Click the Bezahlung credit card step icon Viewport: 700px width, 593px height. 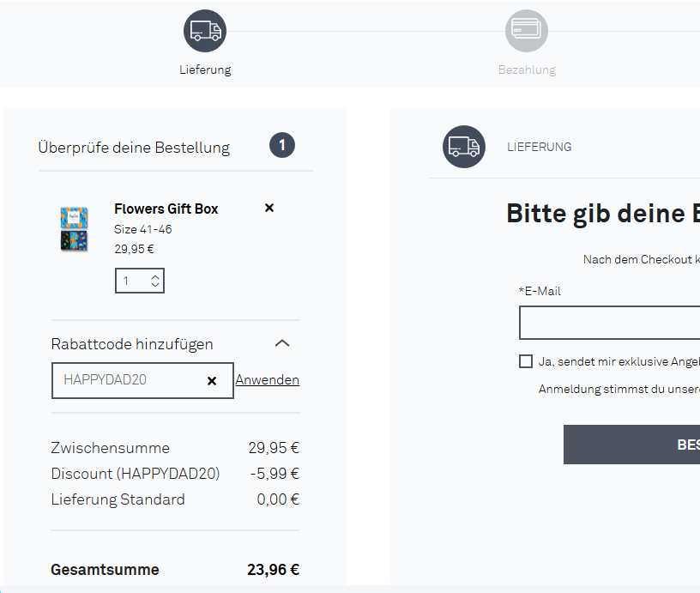click(526, 32)
